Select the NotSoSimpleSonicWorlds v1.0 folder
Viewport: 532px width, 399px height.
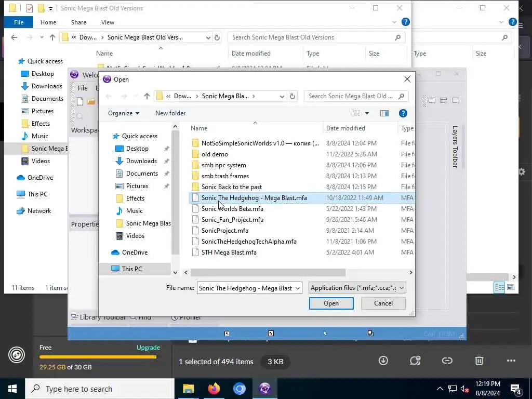260,143
